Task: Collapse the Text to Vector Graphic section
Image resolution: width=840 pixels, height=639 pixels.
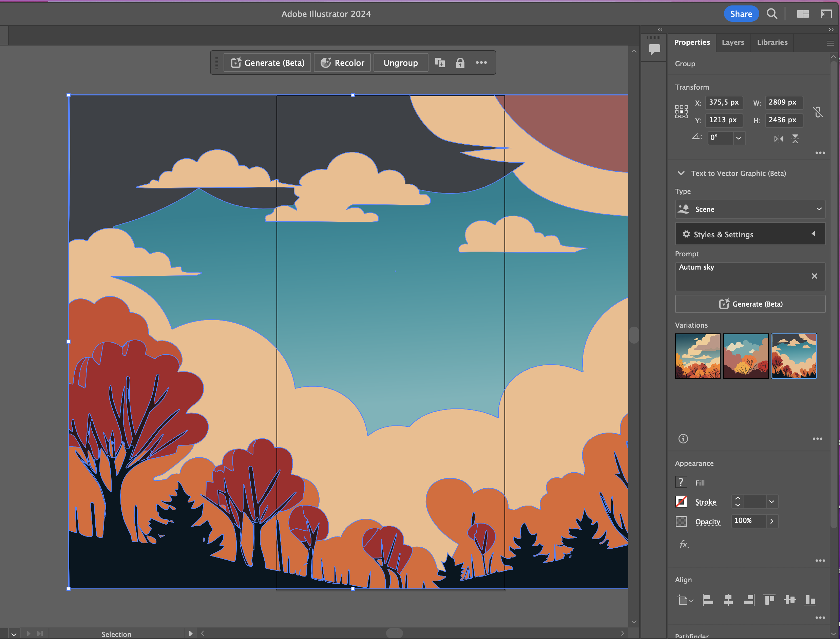Action: 681,174
